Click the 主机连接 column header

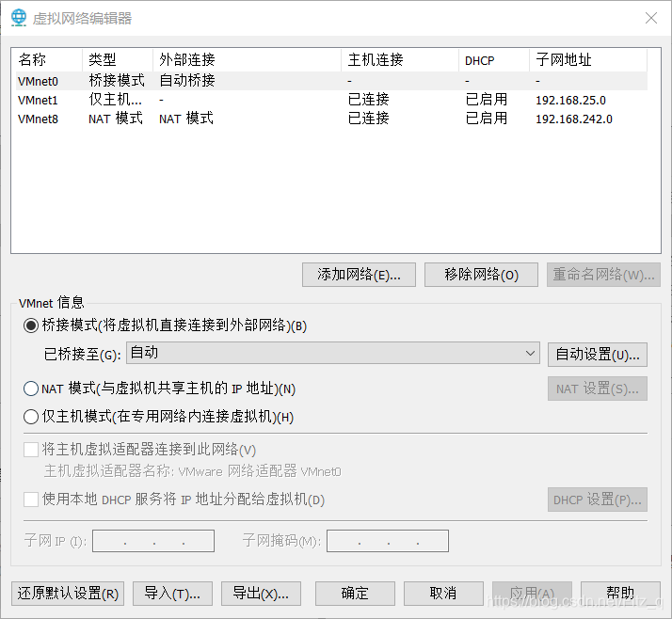[400, 60]
